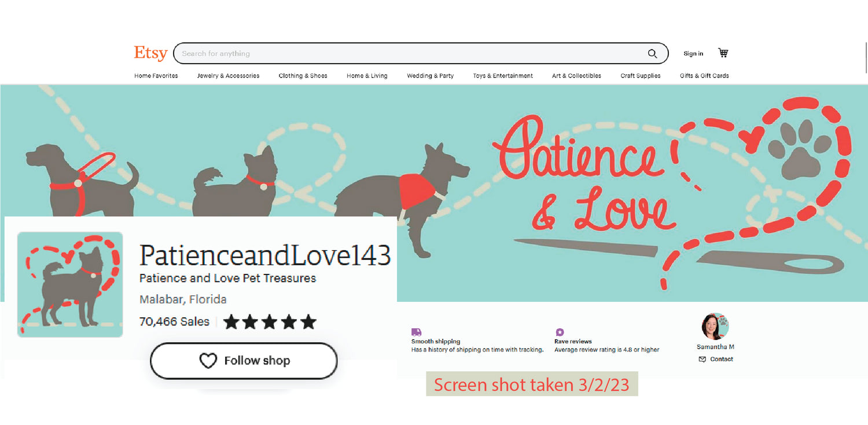The image size is (868, 425).
Task: Click the five-star shop rating
Action: point(270,322)
